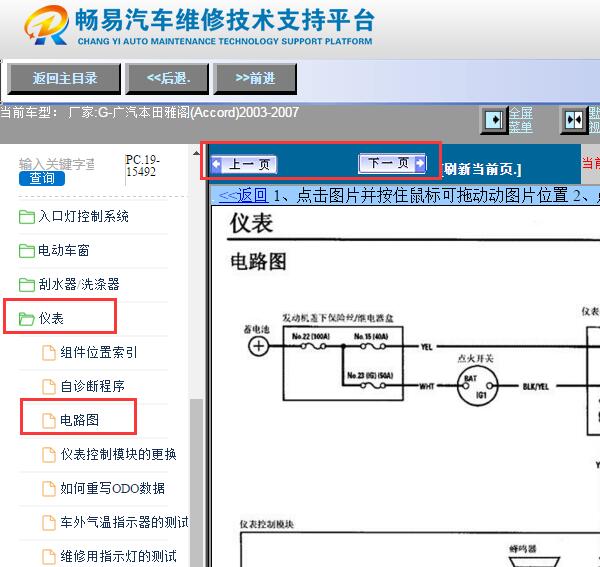Select the 仪表 tree item label
Screen dimensions: 600x567
coord(51,318)
